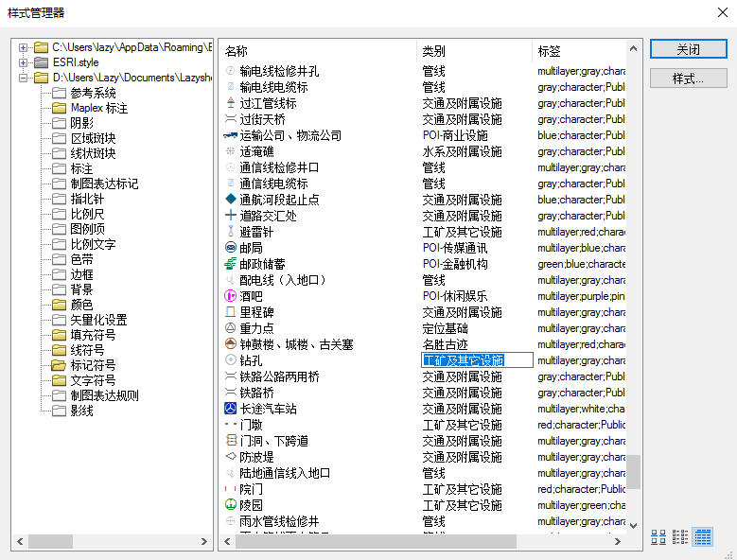This screenshot has width=737, height=560.
Task: Click the tree panel horizontal scrollbar thumb
Action: [50, 542]
